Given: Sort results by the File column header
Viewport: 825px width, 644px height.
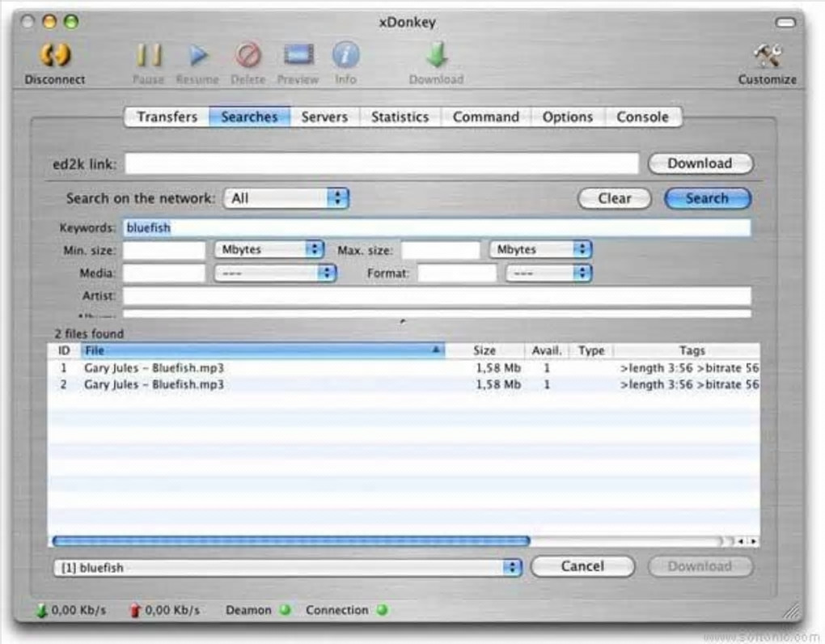Looking at the screenshot, I should pos(263,351).
